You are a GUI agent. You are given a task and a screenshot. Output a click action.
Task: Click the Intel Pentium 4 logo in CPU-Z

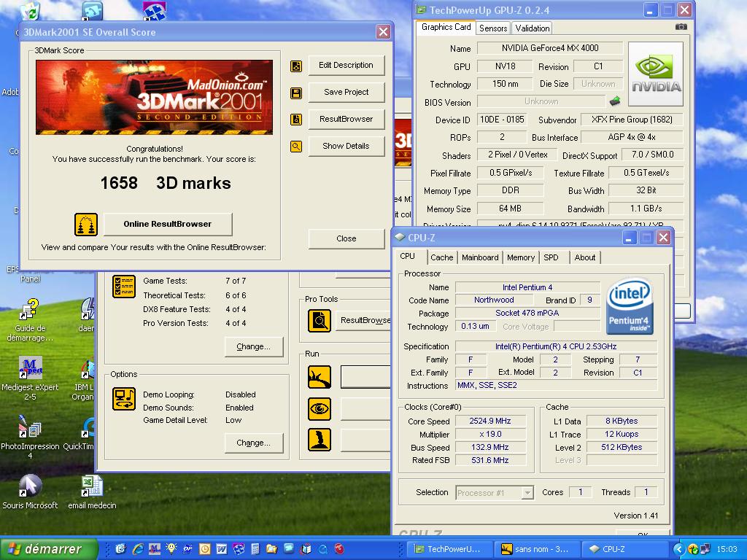(x=630, y=306)
